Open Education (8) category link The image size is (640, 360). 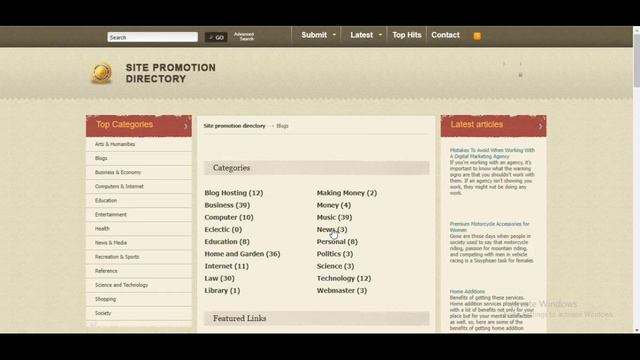point(227,242)
